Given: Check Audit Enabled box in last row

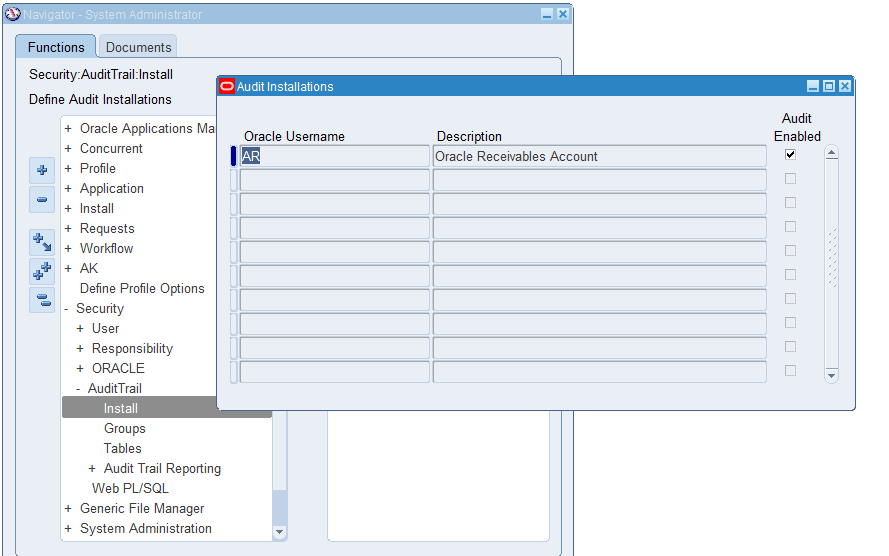Looking at the screenshot, I should 790,370.
